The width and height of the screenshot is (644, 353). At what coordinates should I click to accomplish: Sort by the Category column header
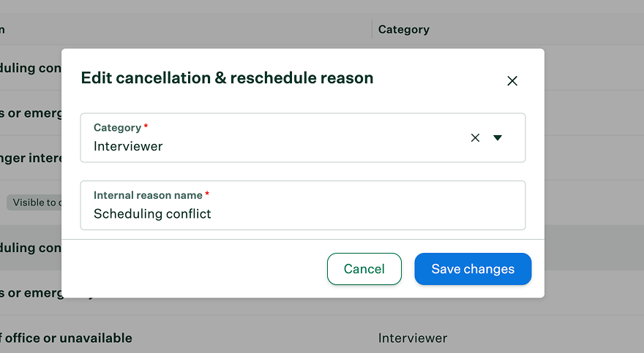tap(404, 29)
